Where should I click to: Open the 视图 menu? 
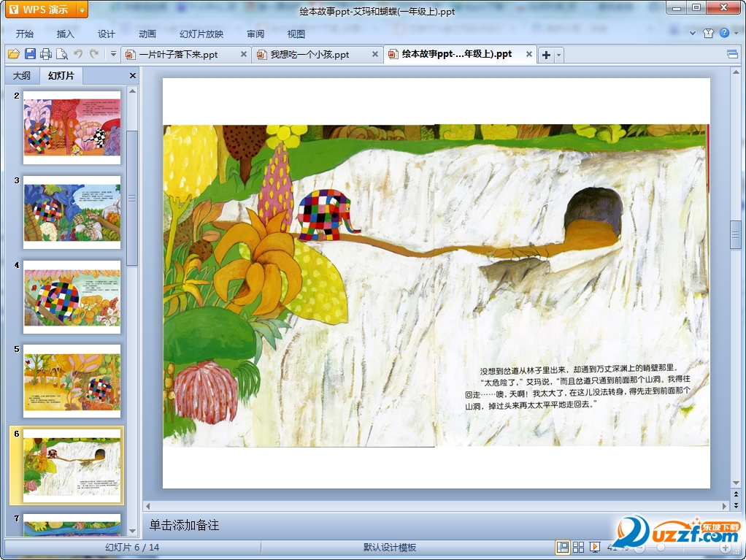pos(296,34)
